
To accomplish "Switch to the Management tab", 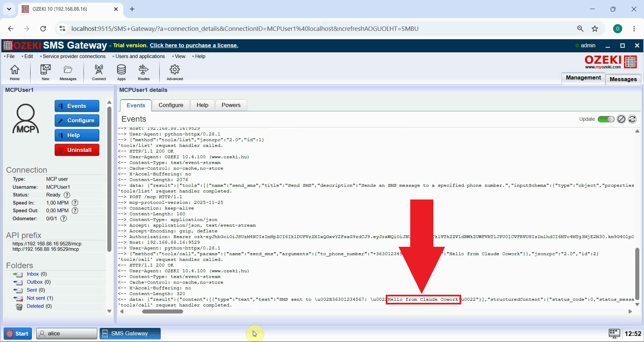I will pos(583,78).
